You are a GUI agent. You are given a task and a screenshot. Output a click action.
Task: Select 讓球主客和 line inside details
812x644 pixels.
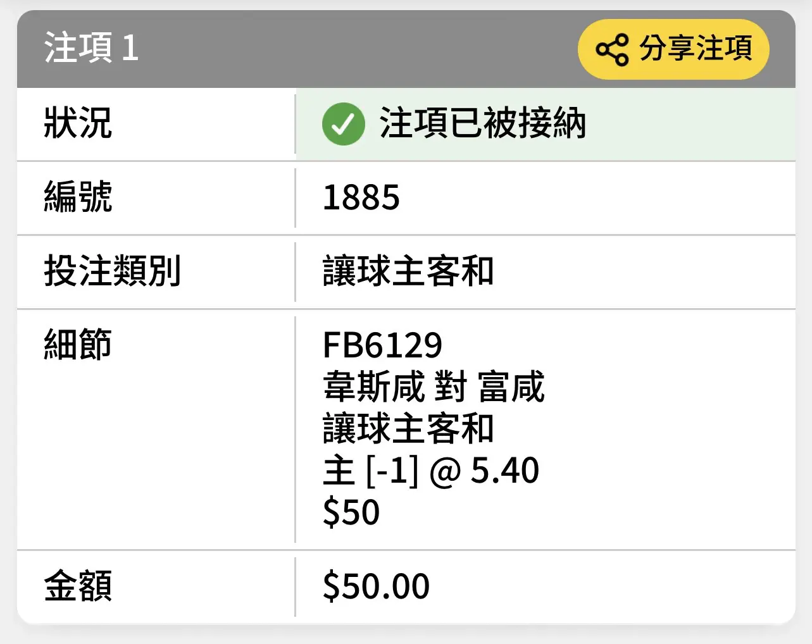point(408,428)
